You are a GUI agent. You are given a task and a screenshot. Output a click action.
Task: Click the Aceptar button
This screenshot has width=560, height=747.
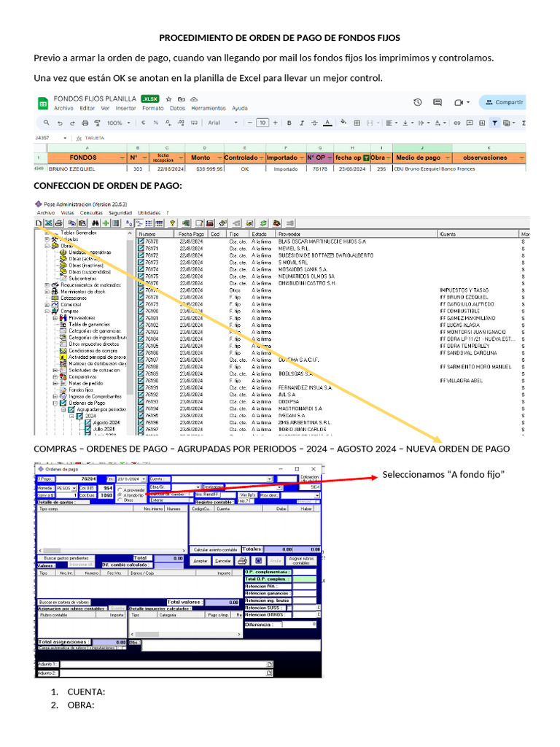pos(201,561)
